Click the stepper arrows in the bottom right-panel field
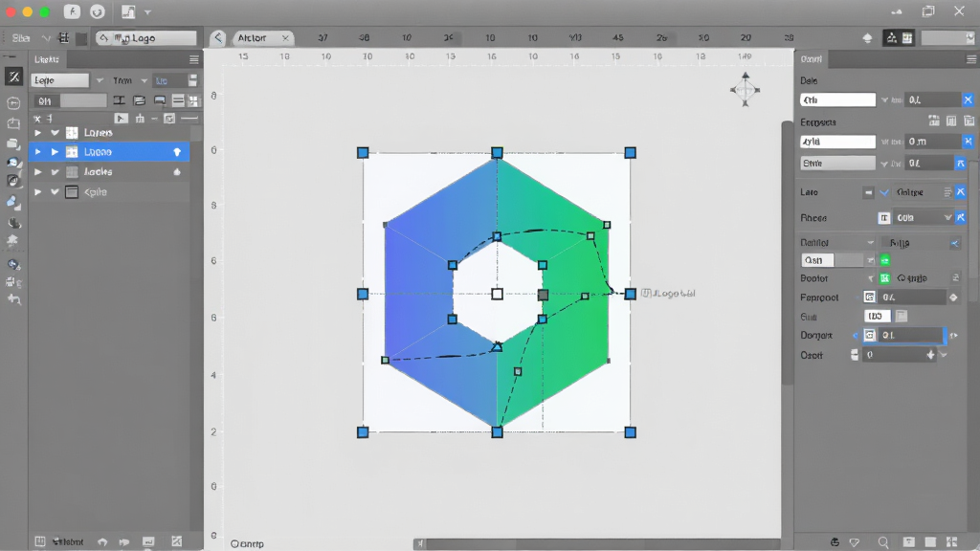This screenshot has height=551, width=980. 930,355
